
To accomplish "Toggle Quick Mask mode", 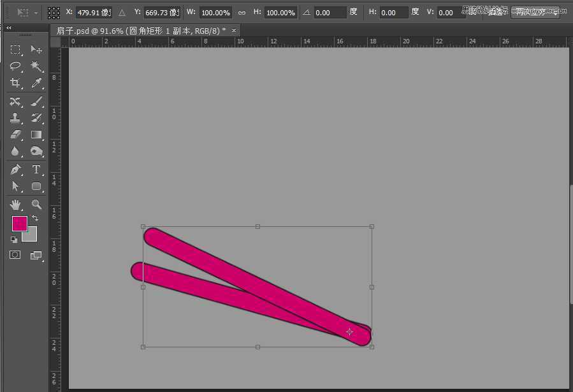I will click(x=15, y=255).
